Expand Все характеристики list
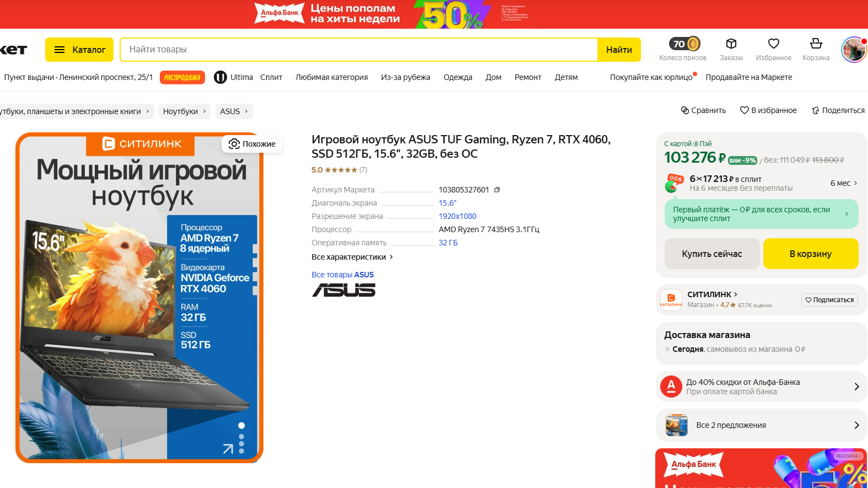This screenshot has width=868, height=488. click(x=352, y=257)
